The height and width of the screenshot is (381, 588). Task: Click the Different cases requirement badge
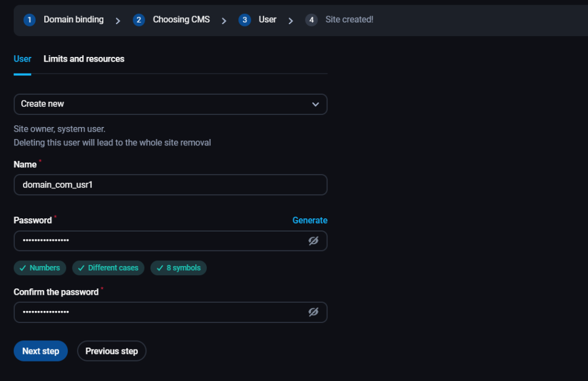coord(108,268)
